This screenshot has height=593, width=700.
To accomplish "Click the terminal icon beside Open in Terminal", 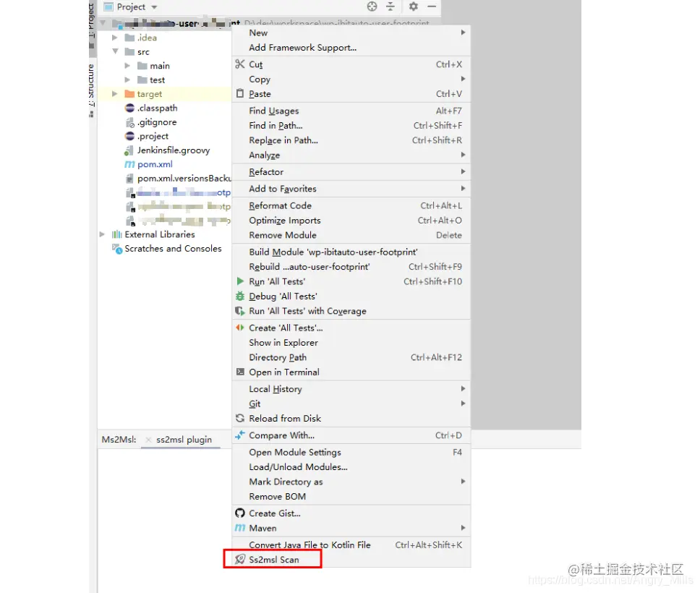I will click(x=240, y=372).
